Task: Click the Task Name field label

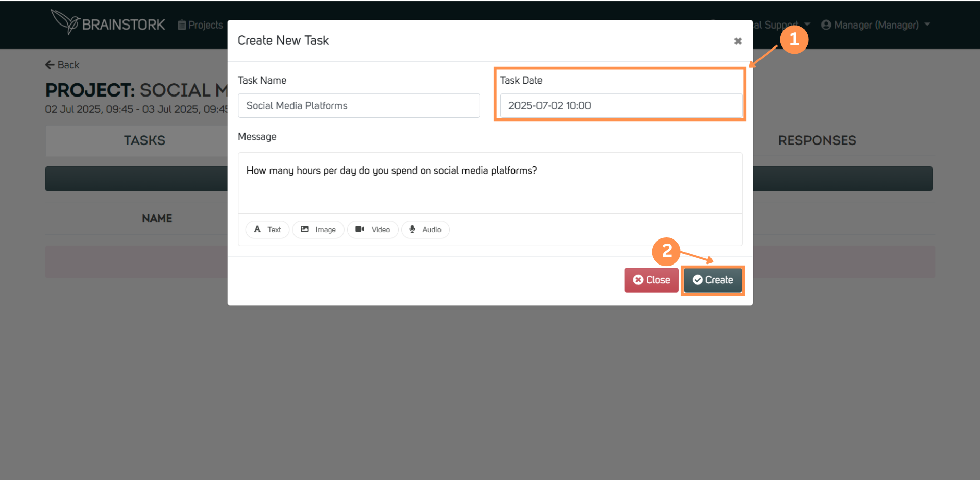Action: 262,80
